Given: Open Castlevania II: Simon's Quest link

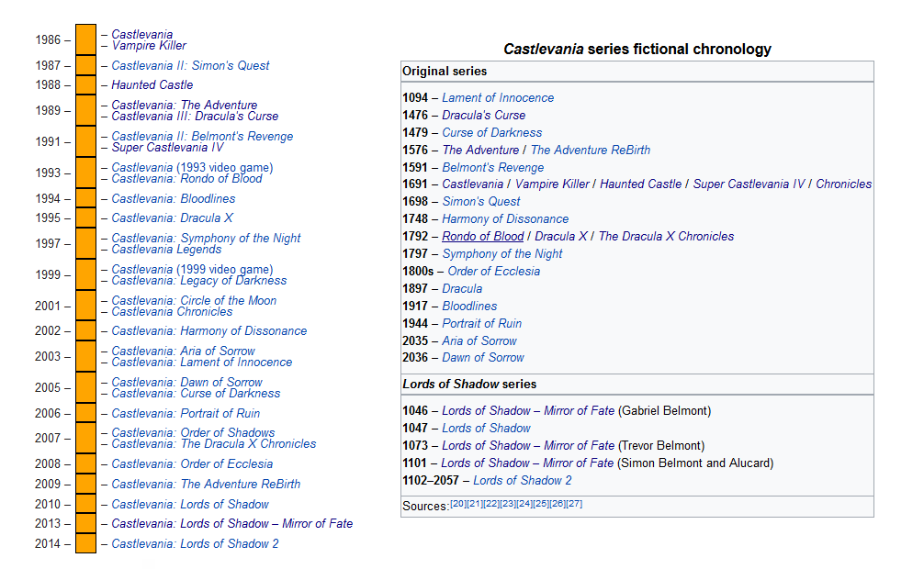Looking at the screenshot, I should 190,65.
